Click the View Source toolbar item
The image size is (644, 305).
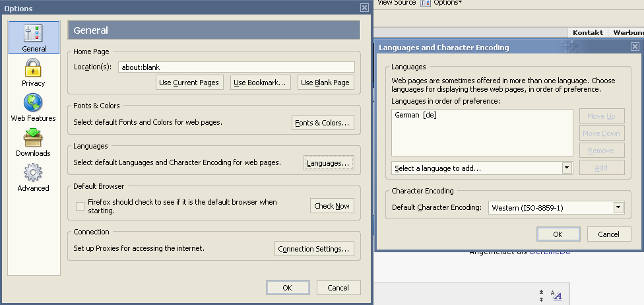[396, 3]
